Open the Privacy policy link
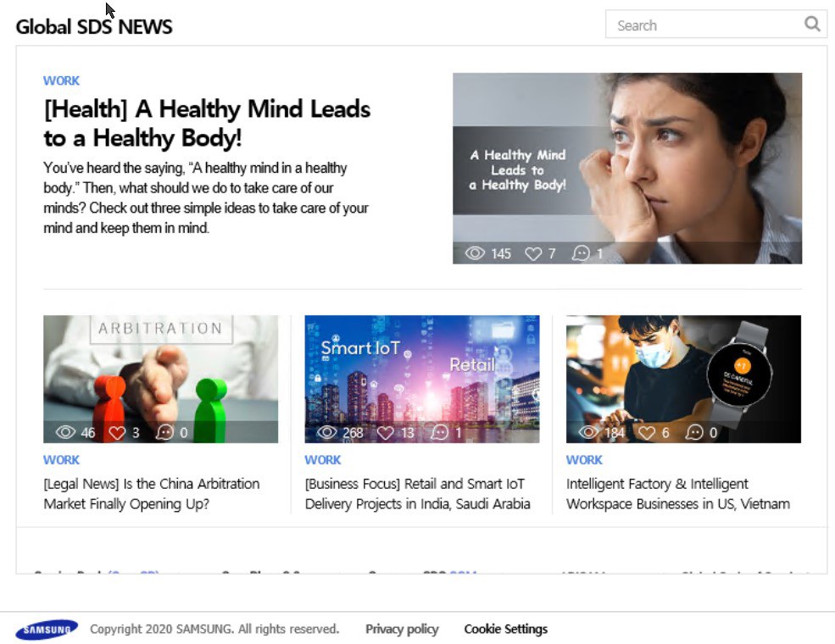Viewport: 835px width, 644px height. click(402, 629)
